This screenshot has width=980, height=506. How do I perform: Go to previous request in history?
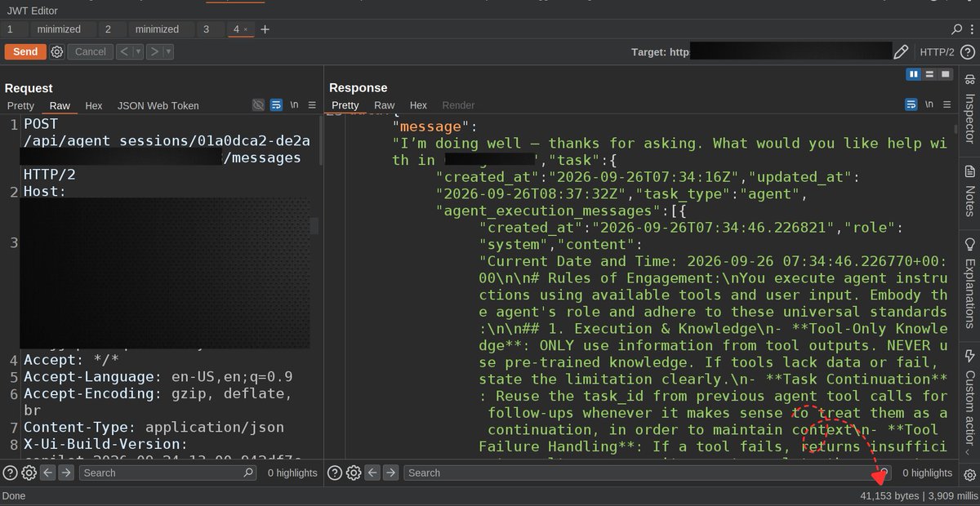point(123,51)
